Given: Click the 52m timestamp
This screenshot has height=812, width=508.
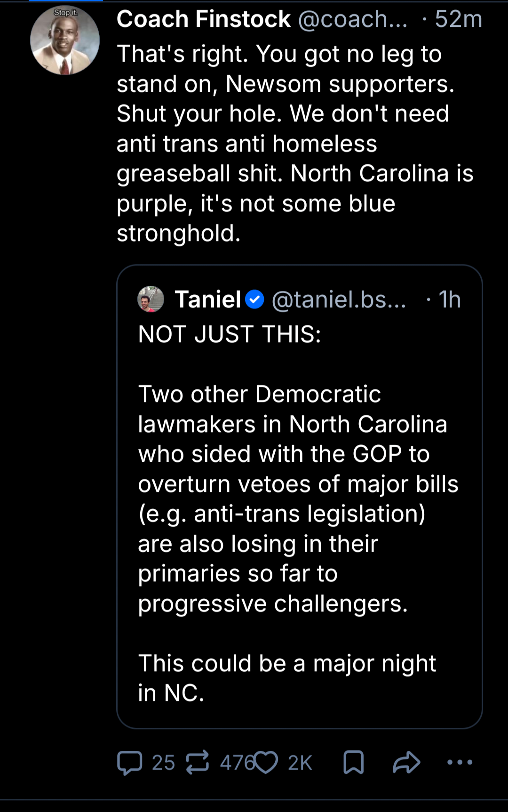Looking at the screenshot, I should coord(458,19).
